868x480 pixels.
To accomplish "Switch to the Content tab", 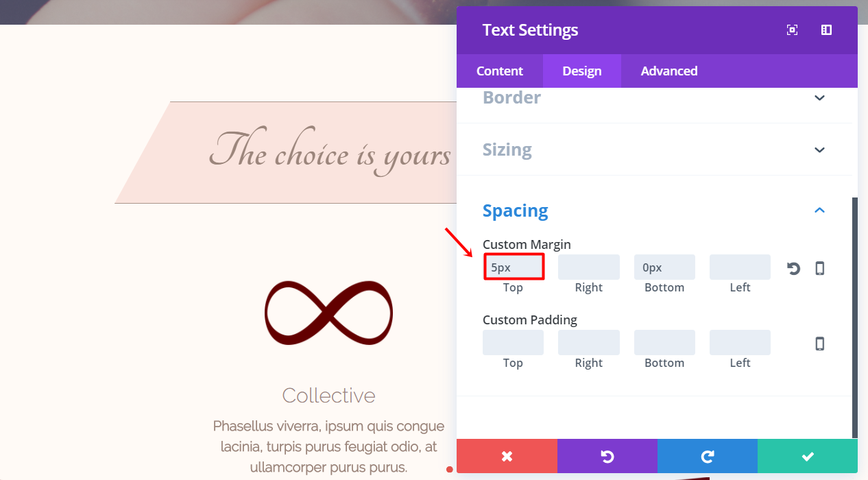I will (x=500, y=71).
